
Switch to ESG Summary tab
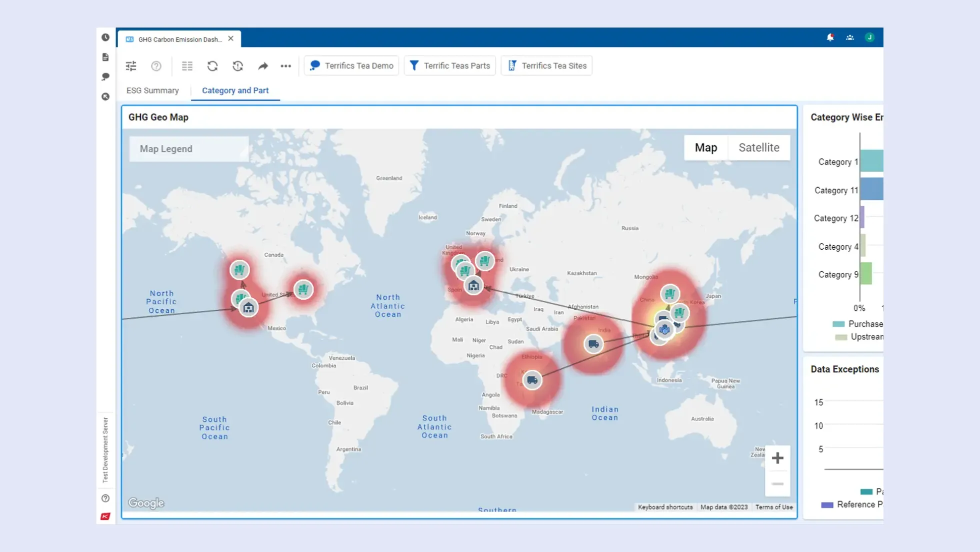pos(152,91)
